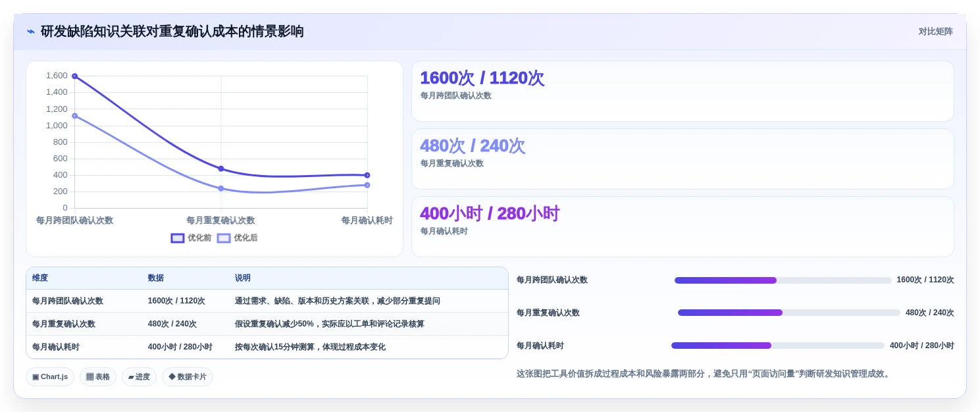Screen dimensions: 980x412
Task: Click the 每月跨团队确认次数 progress bar
Action: point(783,280)
